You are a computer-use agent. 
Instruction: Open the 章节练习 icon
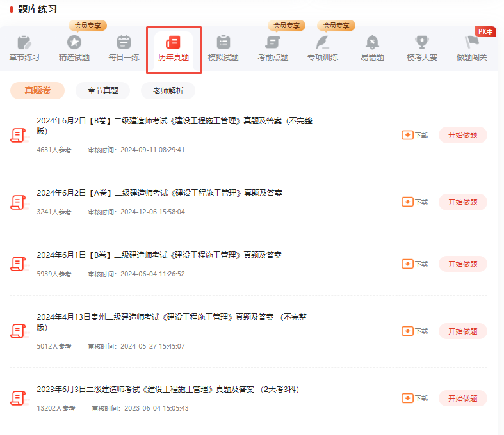(24, 42)
